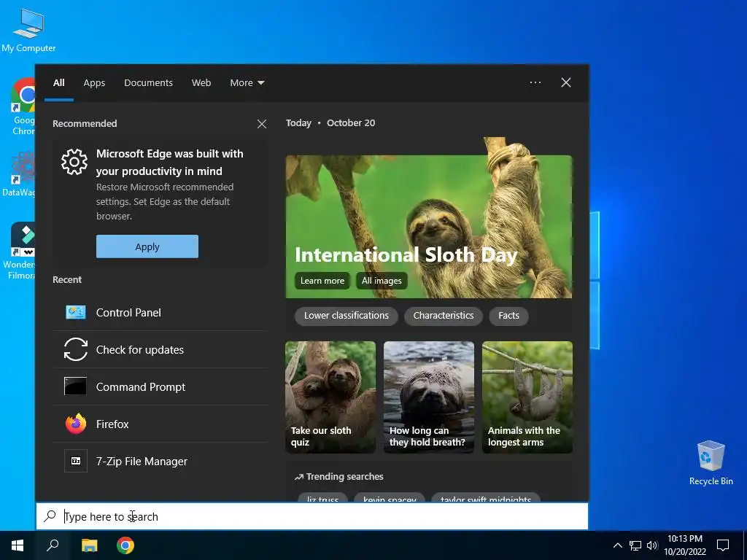This screenshot has height=560, width=747.
Task: Open the notification action center
Action: pyautogui.click(x=723, y=545)
